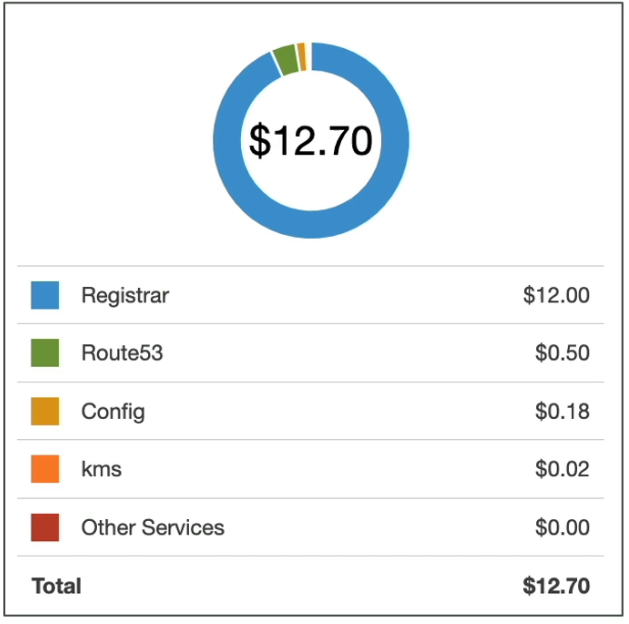This screenshot has width=629, height=624.
Task: Select the Registrar service label
Action: [125, 296]
